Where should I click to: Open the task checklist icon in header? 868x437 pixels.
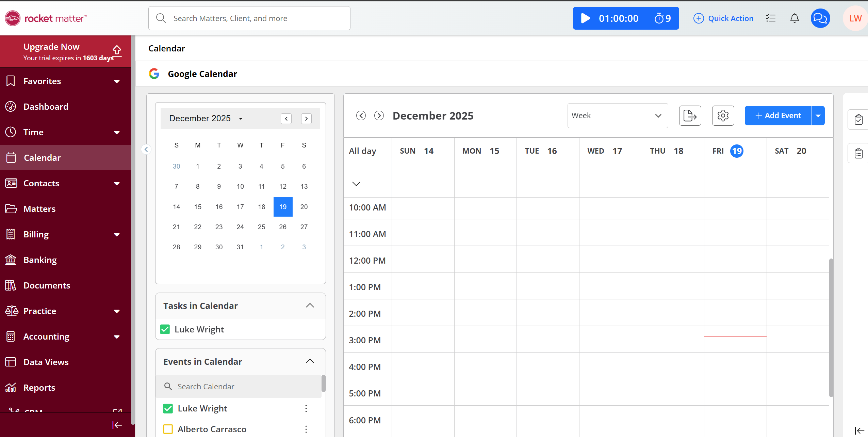771,18
